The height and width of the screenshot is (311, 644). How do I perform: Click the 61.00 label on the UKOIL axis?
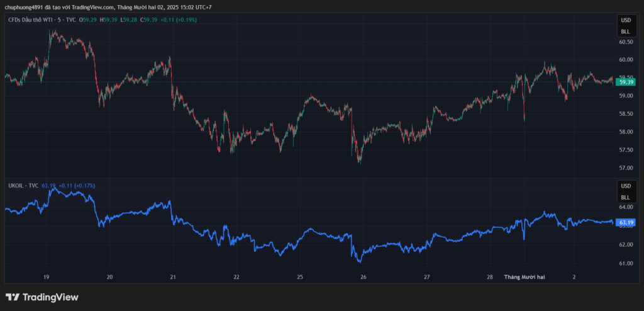pos(625,263)
